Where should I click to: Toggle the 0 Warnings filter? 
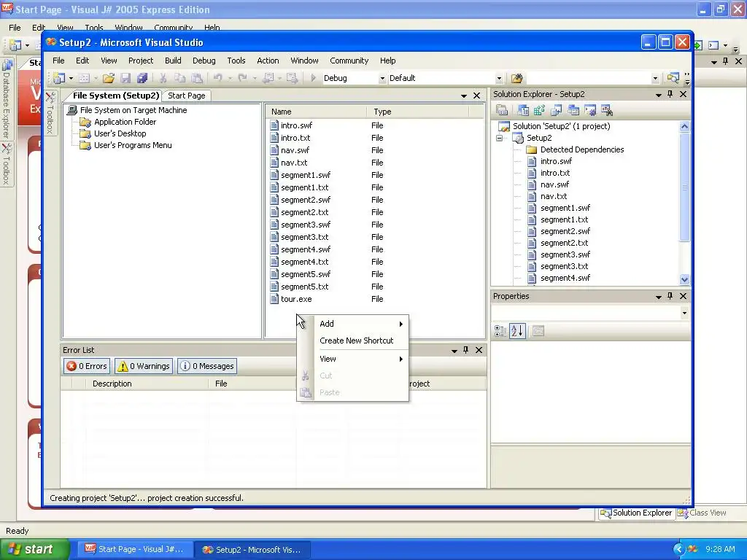pos(144,366)
